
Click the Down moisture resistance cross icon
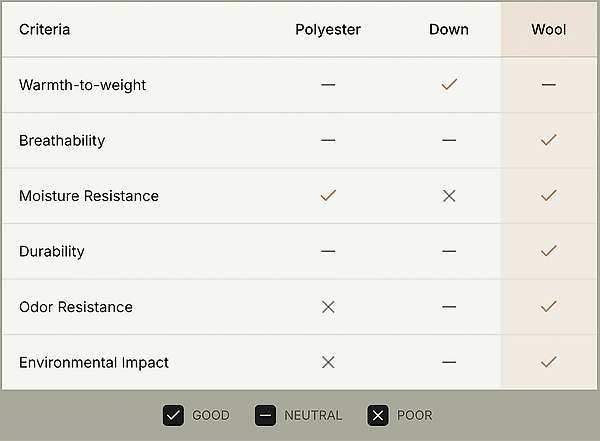pyautogui.click(x=448, y=196)
